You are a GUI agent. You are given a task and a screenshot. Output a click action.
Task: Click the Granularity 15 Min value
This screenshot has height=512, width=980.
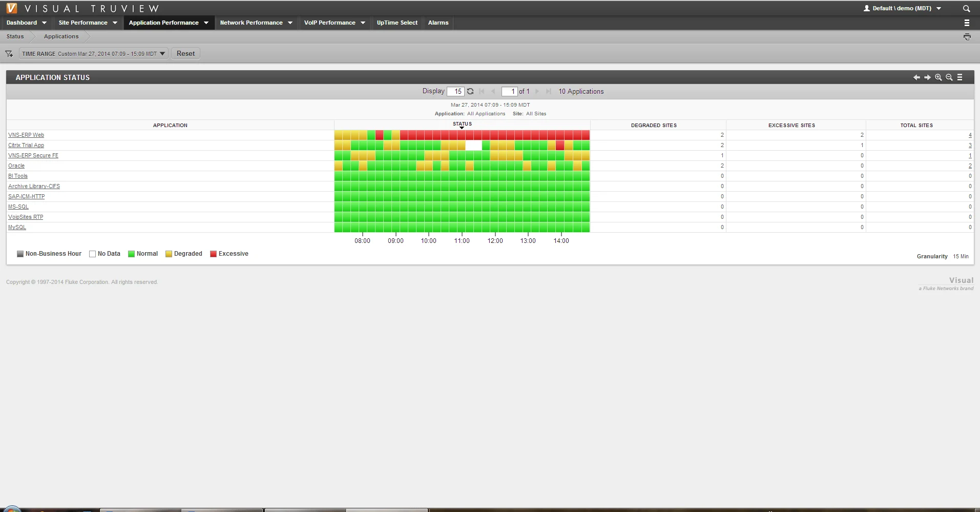click(961, 256)
